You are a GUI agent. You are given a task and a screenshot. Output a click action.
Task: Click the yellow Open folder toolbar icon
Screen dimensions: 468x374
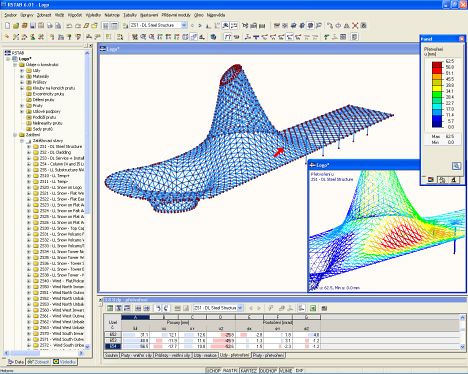tap(16, 25)
